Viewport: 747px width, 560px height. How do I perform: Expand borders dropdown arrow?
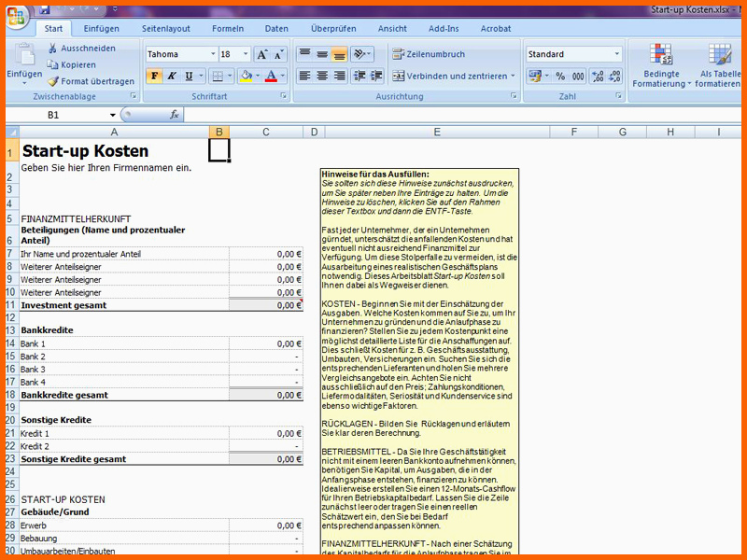pyautogui.click(x=230, y=76)
